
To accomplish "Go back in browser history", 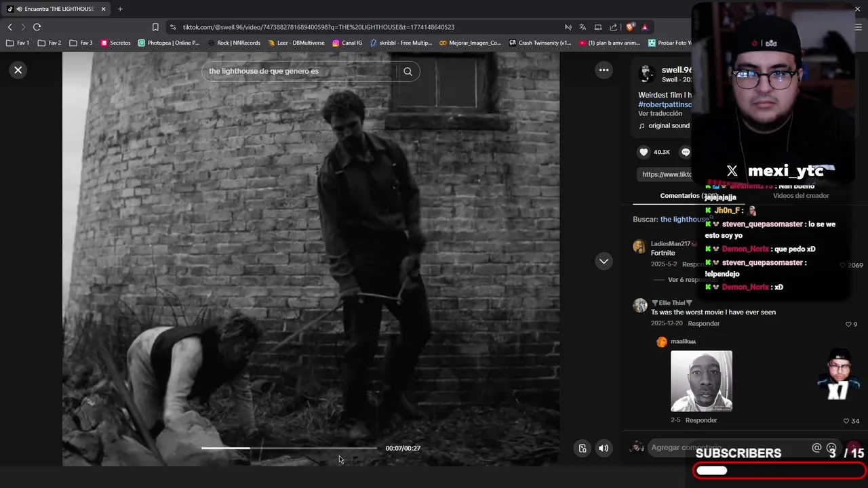I will point(9,27).
